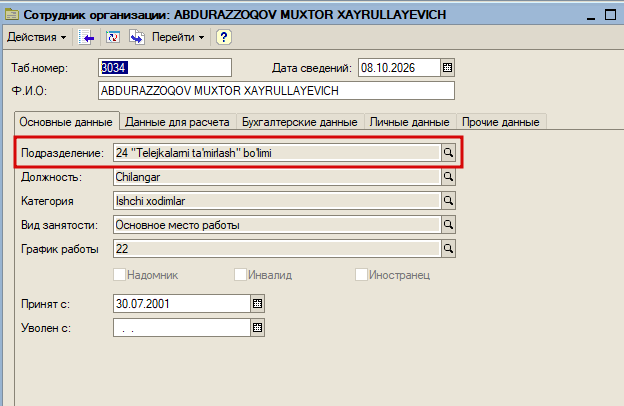This screenshot has width=624, height=406.
Task: Open the Действия menu
Action: click(36, 37)
